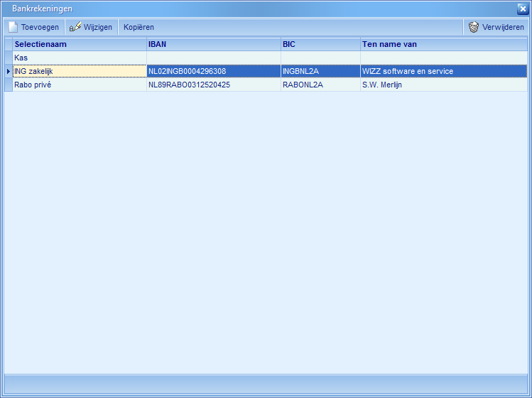Screen dimensions: 532x398
Task: Click the Toevoegen document icon
Action: point(13,27)
